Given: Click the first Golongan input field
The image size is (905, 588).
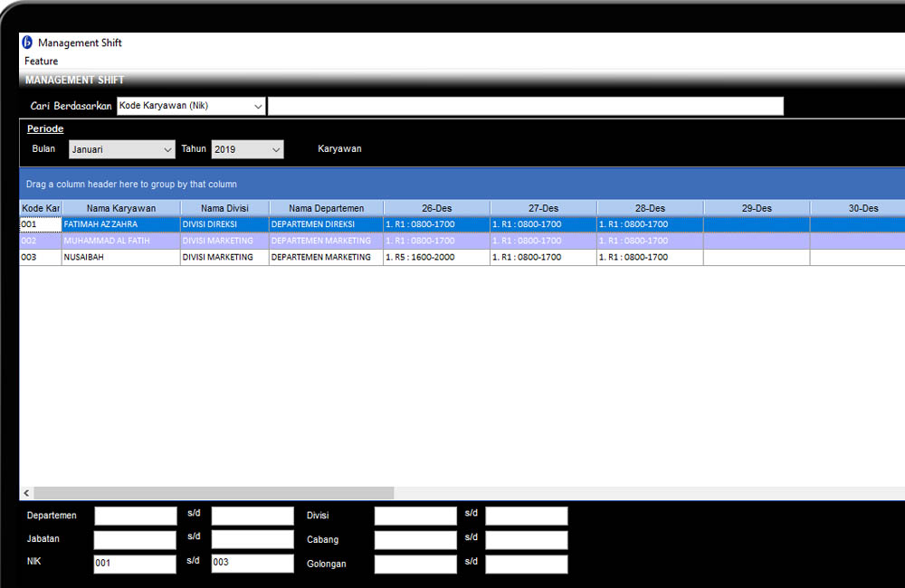Looking at the screenshot, I should 415,564.
